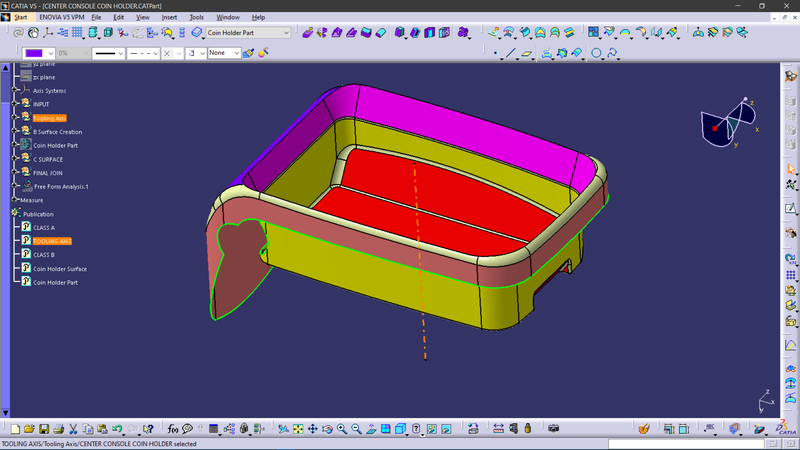Expand the Axis Systems node
Viewport: 800px width, 450px height.
(x=15, y=90)
